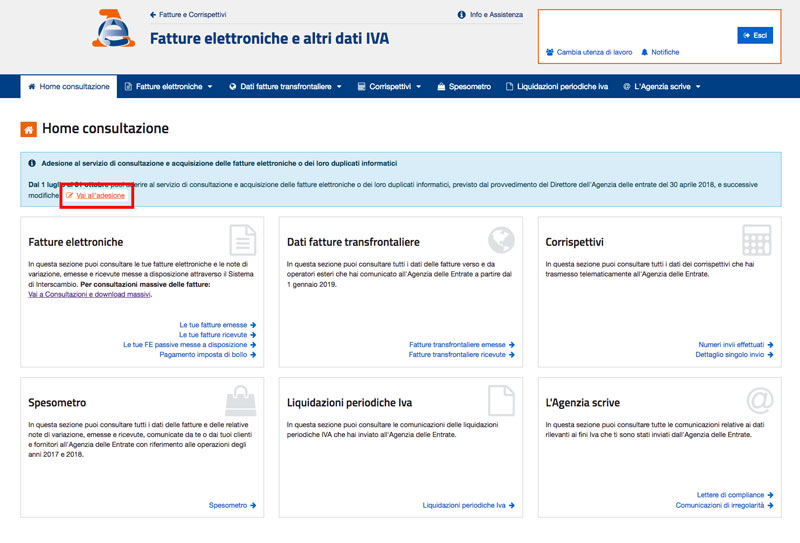Click the Liquidazioni periodiche Iva card title
800x543 pixels.
click(349, 403)
